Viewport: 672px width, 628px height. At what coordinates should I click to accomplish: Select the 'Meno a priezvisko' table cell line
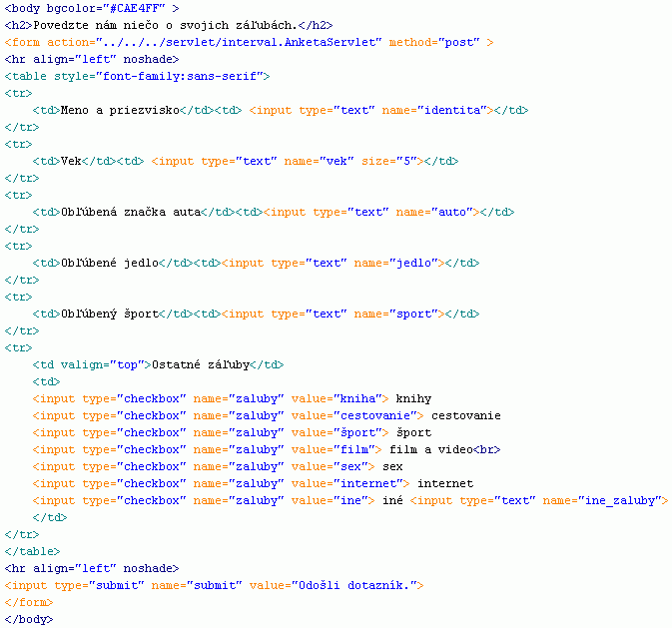(x=281, y=110)
